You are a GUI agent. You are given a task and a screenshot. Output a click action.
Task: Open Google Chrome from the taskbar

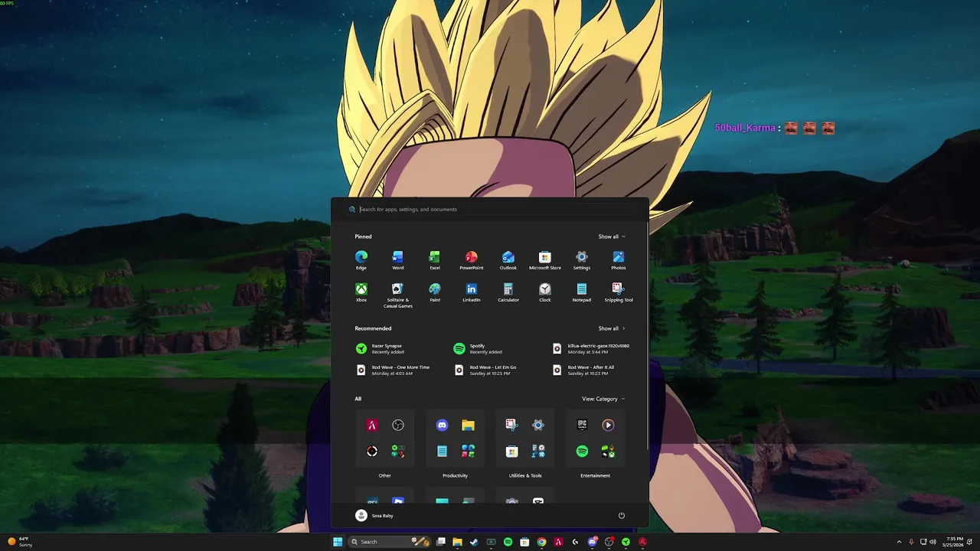541,542
